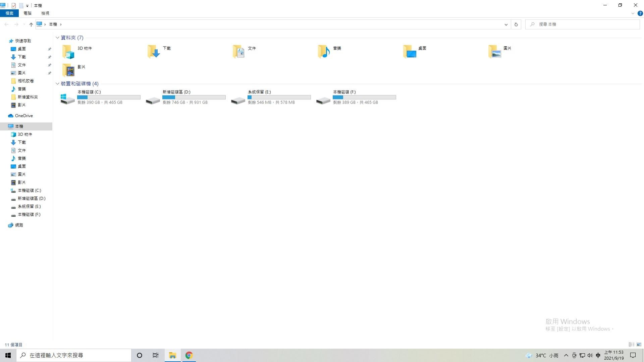Open the 音樂 music folder icon
644x362 pixels.
(x=324, y=52)
